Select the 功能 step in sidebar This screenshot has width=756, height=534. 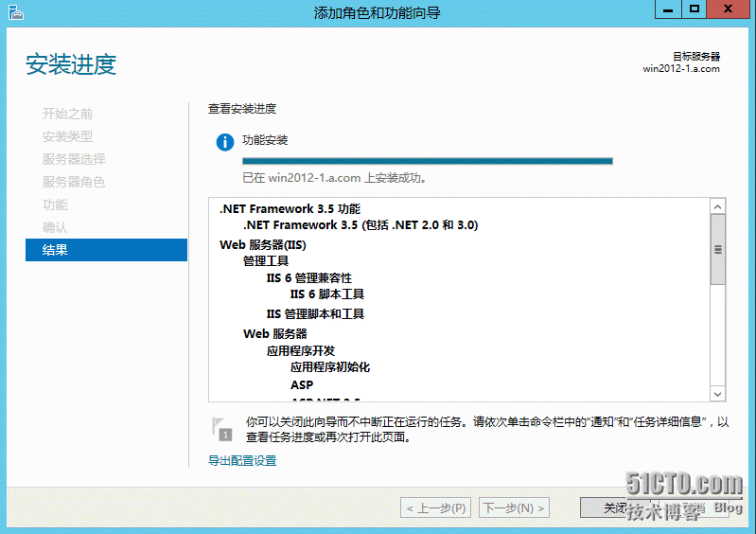click(55, 205)
